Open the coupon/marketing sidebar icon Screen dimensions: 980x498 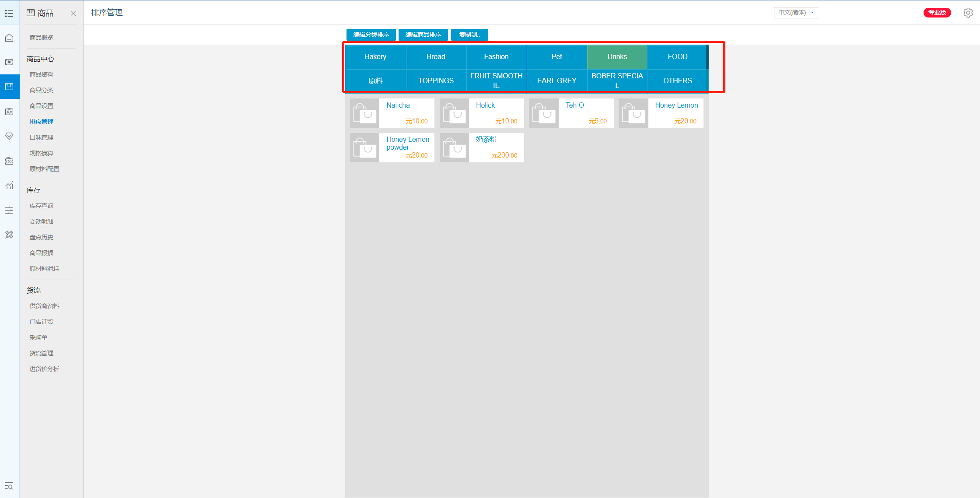coord(9,161)
